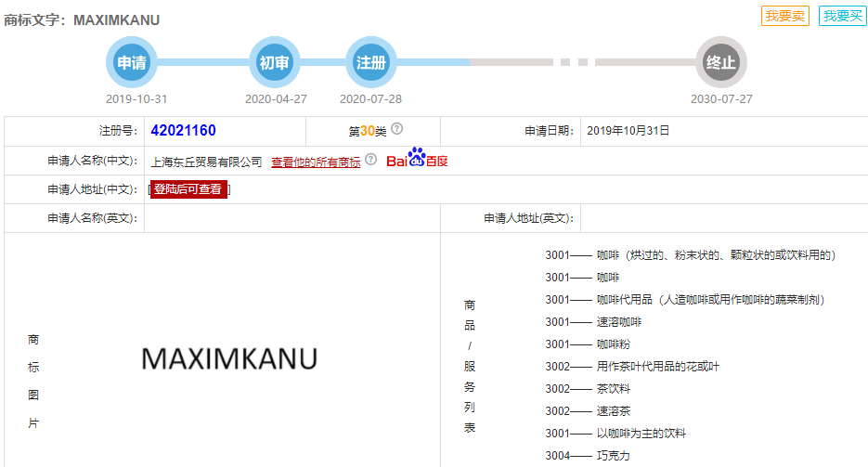Screen dimensions: 868x467
Task: Click the date 2020-04-27 under 初审
Action: (276, 99)
